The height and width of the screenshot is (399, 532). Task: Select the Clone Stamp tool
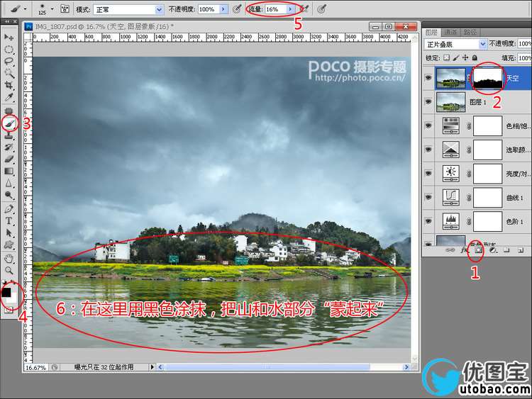pos(9,135)
